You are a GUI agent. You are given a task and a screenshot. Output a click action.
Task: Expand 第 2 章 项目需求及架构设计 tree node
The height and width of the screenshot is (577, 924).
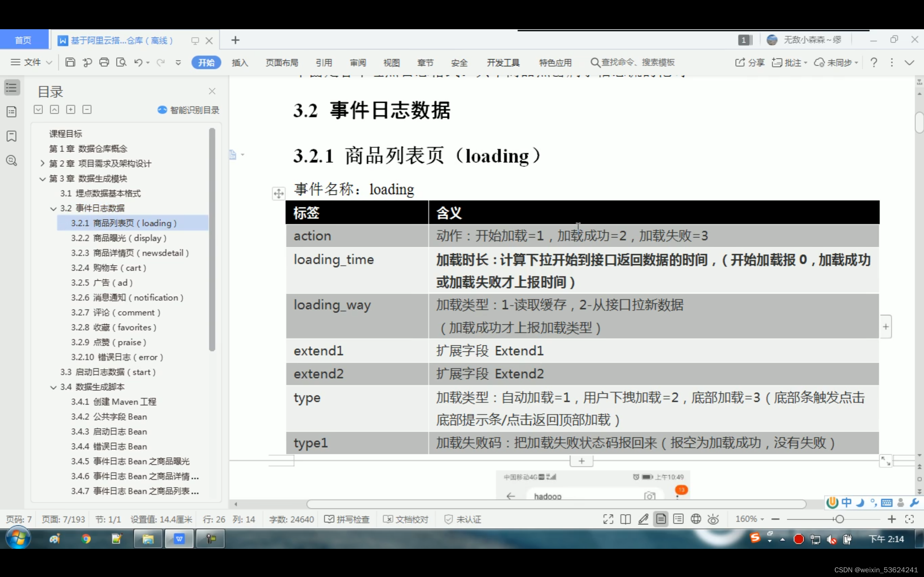[x=42, y=163]
